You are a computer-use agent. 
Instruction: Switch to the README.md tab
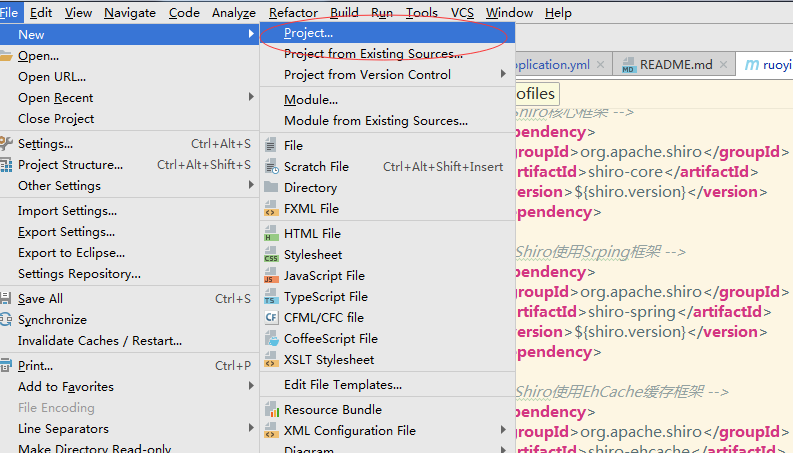coord(674,65)
